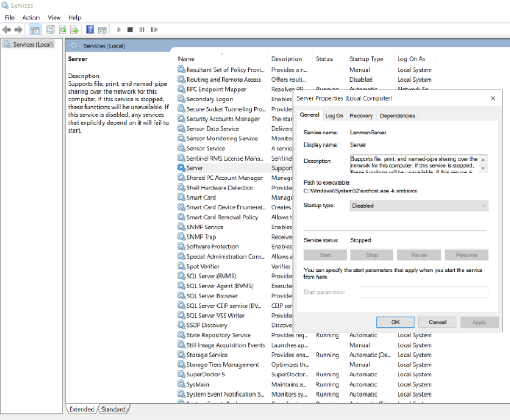
Task: Open the Startup type dropdown
Action: [419, 206]
